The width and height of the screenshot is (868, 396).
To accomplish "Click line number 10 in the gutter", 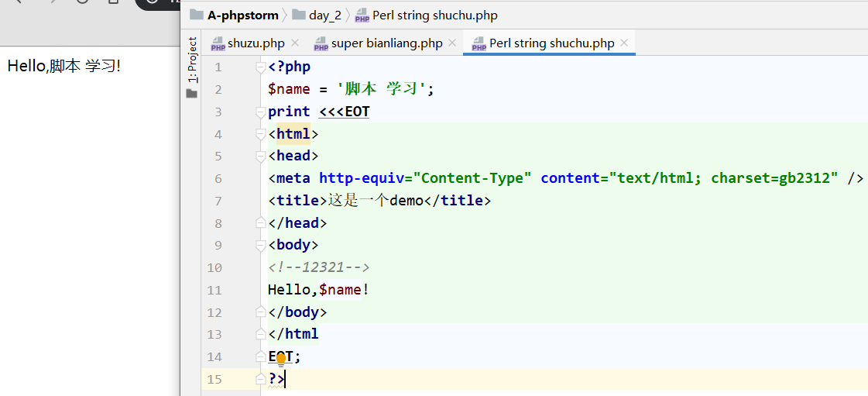I will coord(214,268).
